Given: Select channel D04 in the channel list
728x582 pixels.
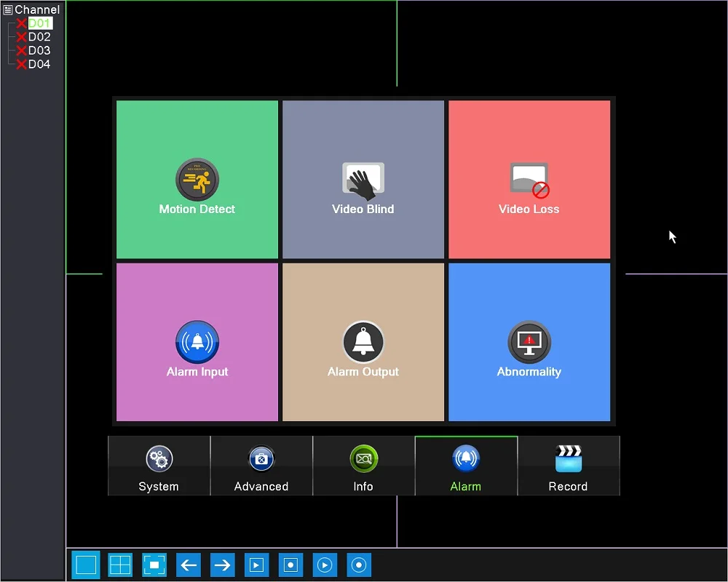Looking at the screenshot, I should coord(39,64).
